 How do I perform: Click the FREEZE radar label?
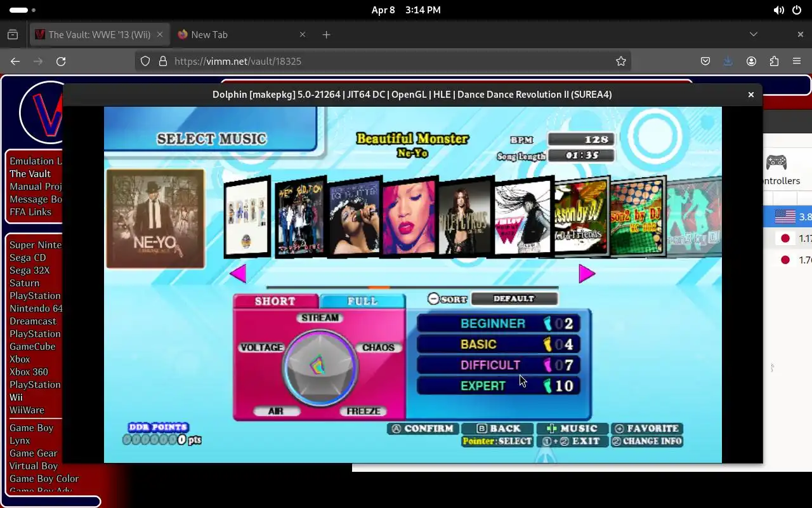[363, 411]
